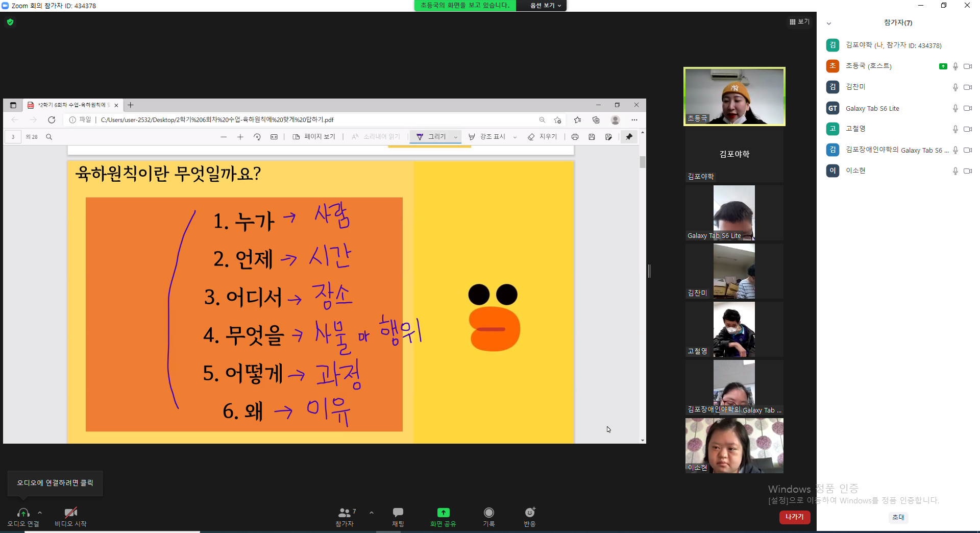
Task: Click PDF zoom in plus icon
Action: [240, 137]
